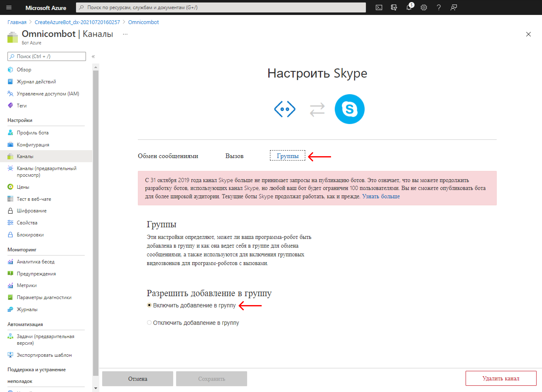Click the Azure bot service logo

(285, 109)
